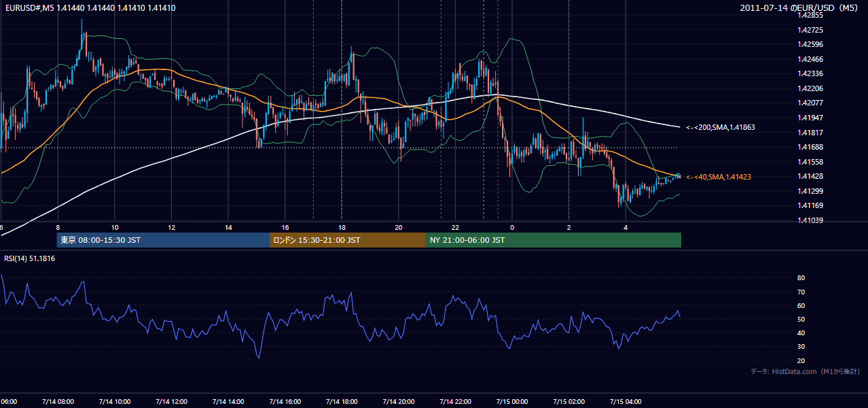Image resolution: width=868 pixels, height=408 pixels.
Task: Click hour tick 0 under price chart
Action: [512, 228]
